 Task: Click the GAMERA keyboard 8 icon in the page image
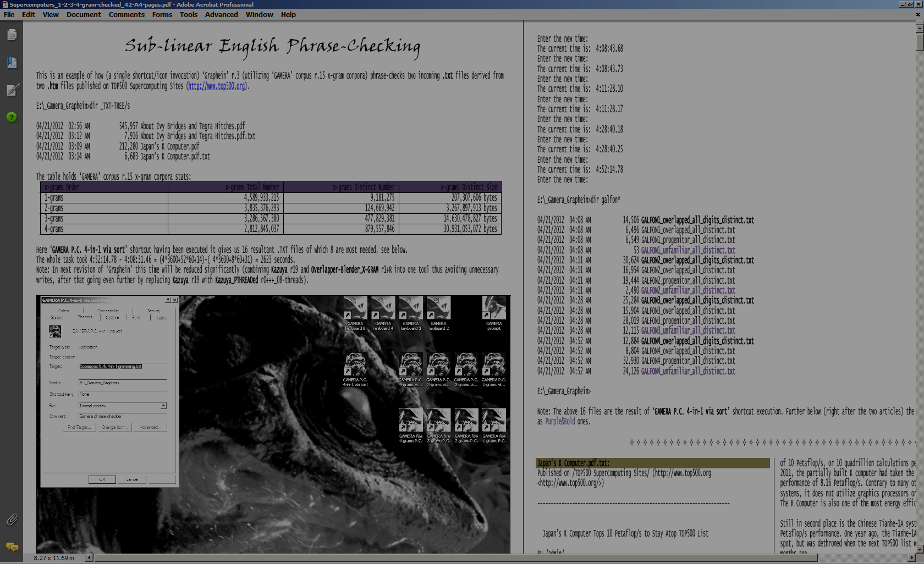click(x=355, y=313)
